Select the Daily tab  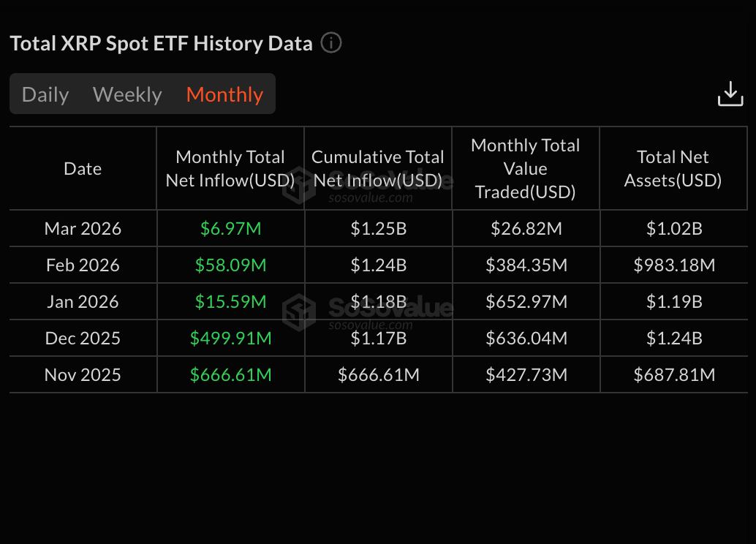[45, 94]
